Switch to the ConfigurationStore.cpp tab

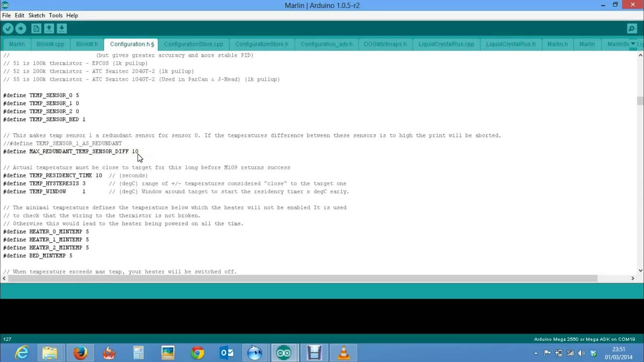click(x=193, y=44)
